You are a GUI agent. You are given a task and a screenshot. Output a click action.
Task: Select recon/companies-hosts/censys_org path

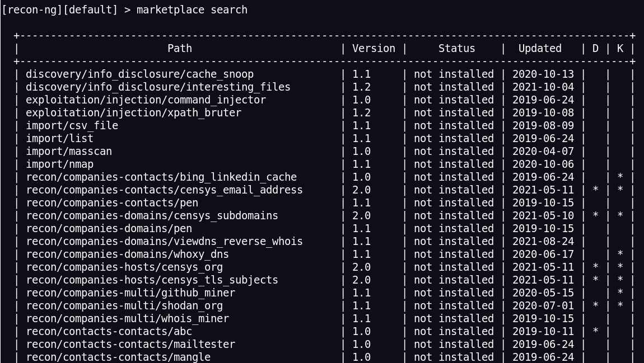point(124,267)
